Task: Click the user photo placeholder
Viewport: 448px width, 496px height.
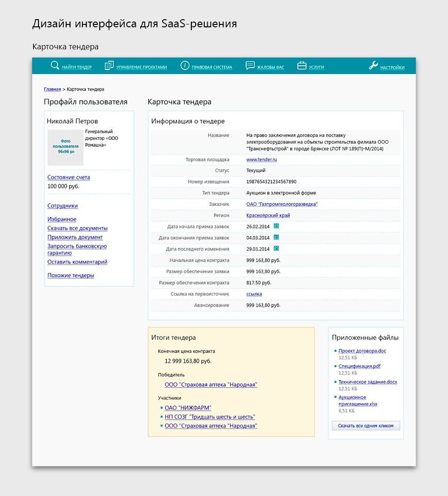Action: click(66, 148)
